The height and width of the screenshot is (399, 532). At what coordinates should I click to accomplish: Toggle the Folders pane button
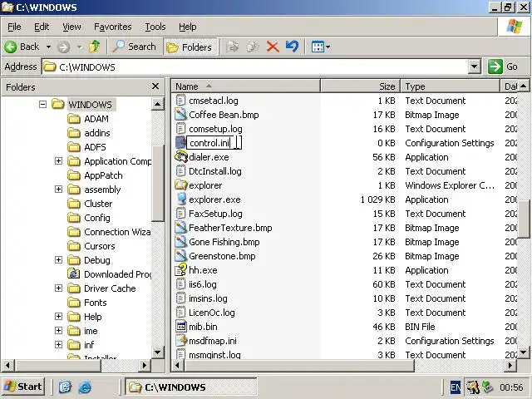tap(190, 47)
